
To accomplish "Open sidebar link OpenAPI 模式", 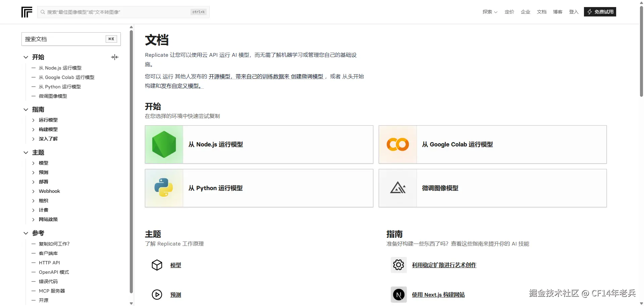I will (54, 272).
